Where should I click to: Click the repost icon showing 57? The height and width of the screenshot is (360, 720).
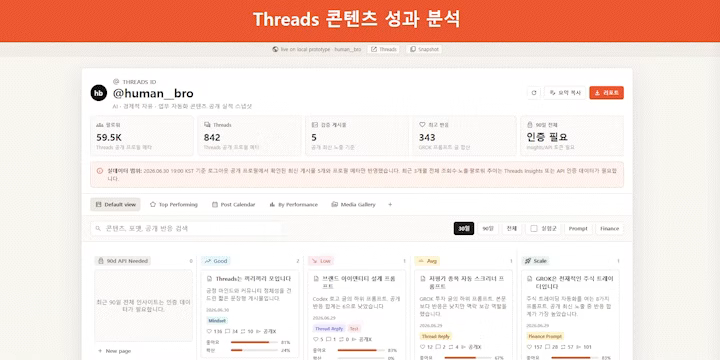(564, 347)
